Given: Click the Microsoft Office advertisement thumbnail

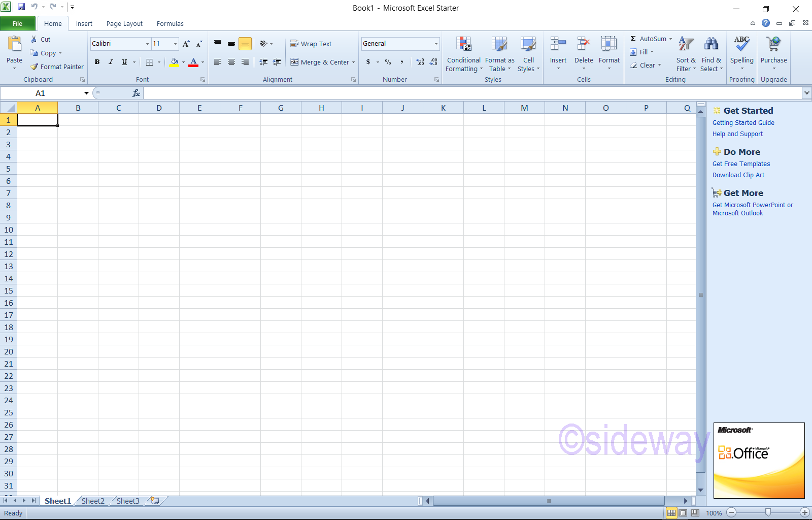Looking at the screenshot, I should (759, 460).
